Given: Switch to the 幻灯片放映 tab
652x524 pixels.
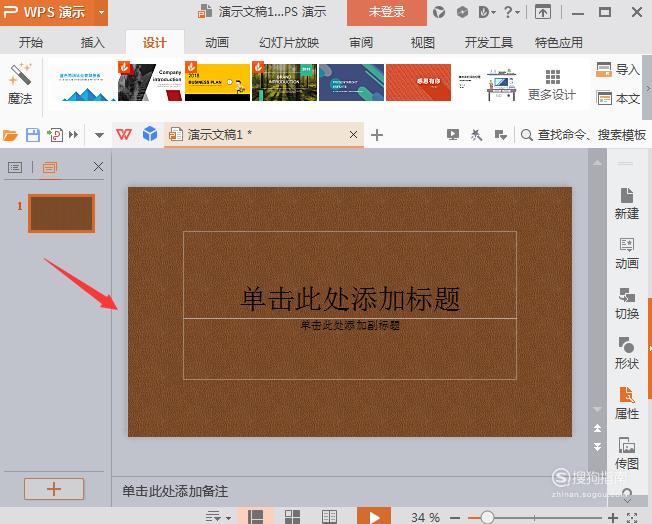Looking at the screenshot, I should (289, 42).
